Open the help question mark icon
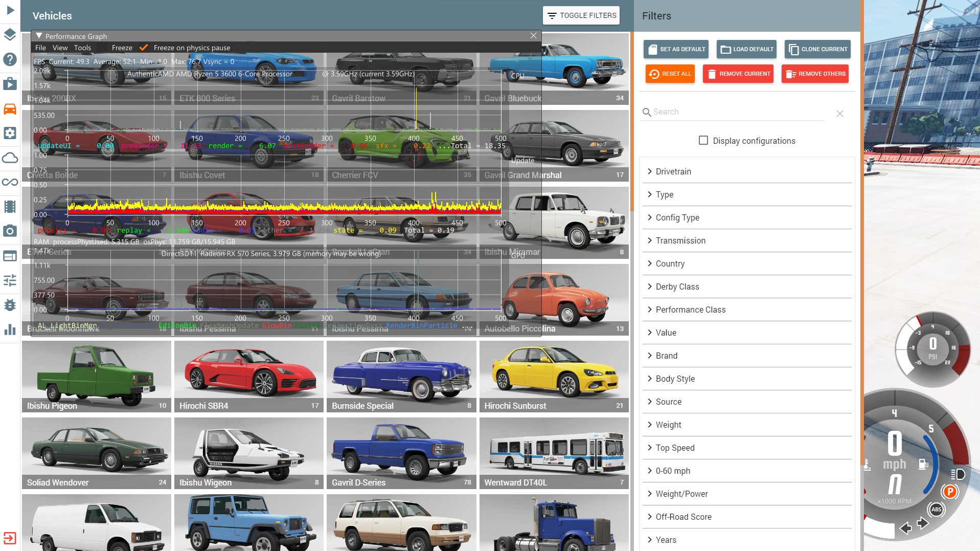Image resolution: width=980 pixels, height=551 pixels. point(10,59)
